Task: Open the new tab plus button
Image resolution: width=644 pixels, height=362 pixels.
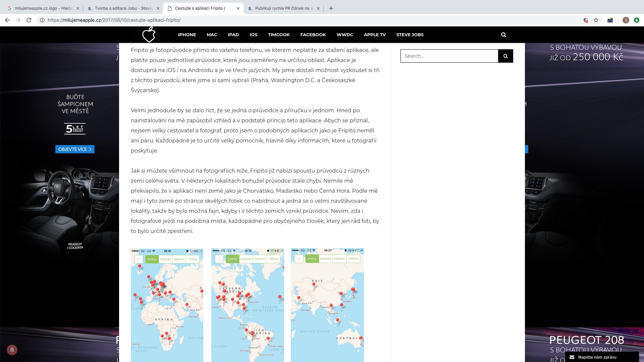Action: pos(331,8)
